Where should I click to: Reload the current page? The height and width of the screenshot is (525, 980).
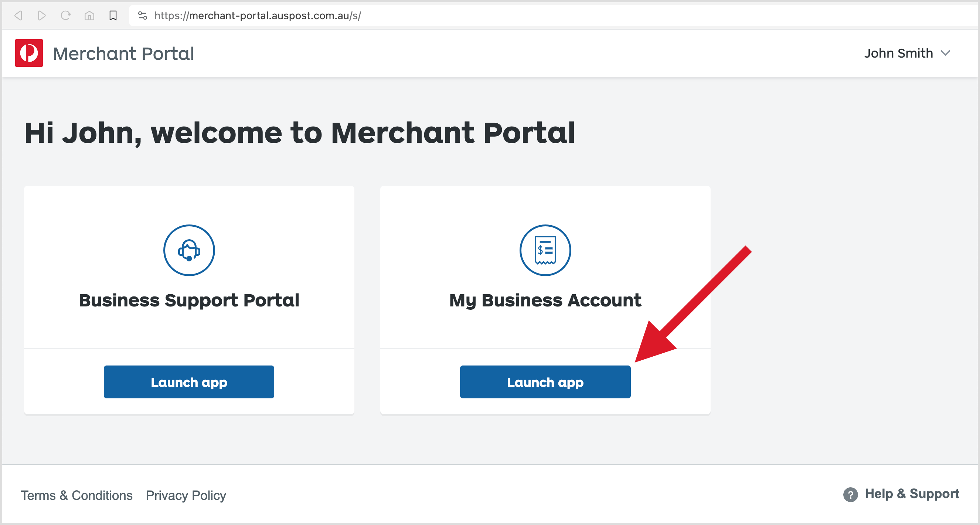(x=65, y=15)
